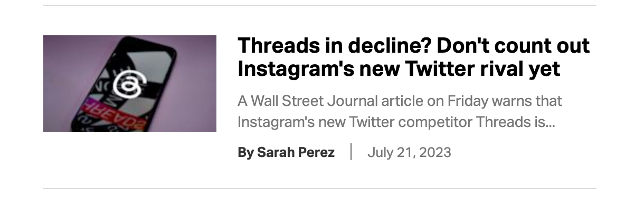
Task: Click the smartphone shown in the thumbnail
Action: tap(132, 84)
